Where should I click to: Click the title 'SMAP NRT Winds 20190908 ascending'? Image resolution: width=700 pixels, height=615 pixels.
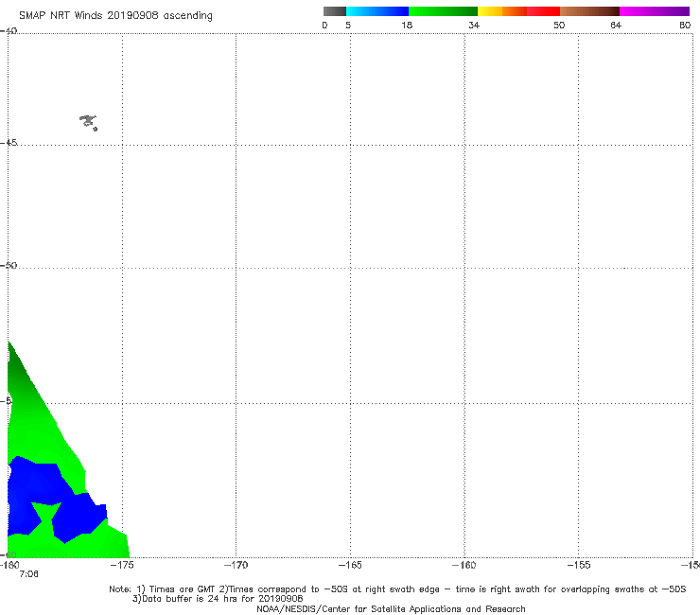[115, 16]
